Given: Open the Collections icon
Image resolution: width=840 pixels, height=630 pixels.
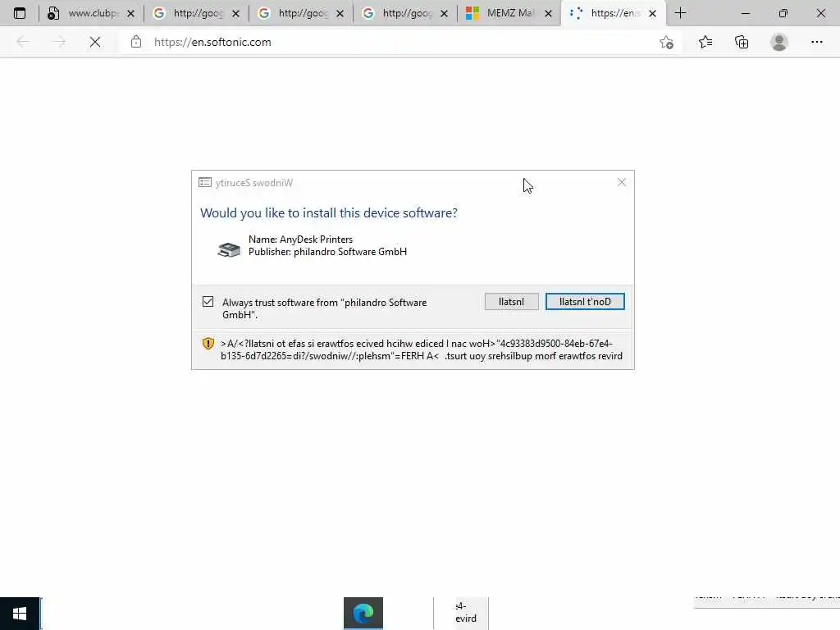Looking at the screenshot, I should [742, 42].
